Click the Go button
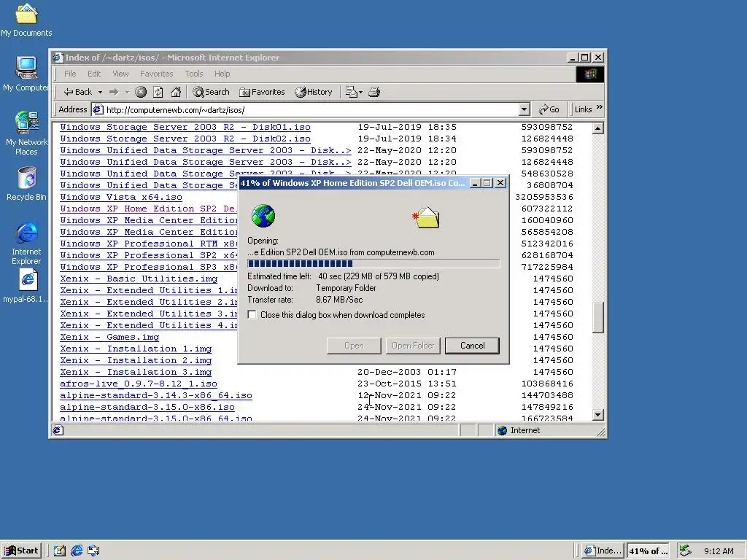The width and height of the screenshot is (747, 560). point(549,109)
